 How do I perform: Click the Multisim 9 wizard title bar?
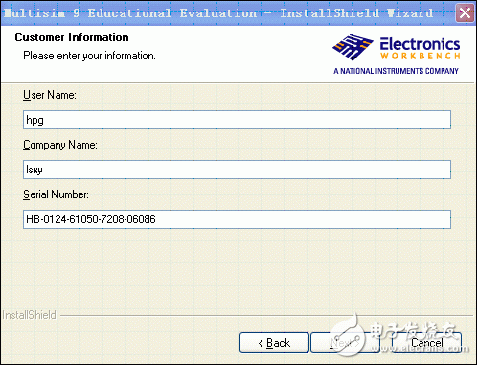tap(228, 13)
